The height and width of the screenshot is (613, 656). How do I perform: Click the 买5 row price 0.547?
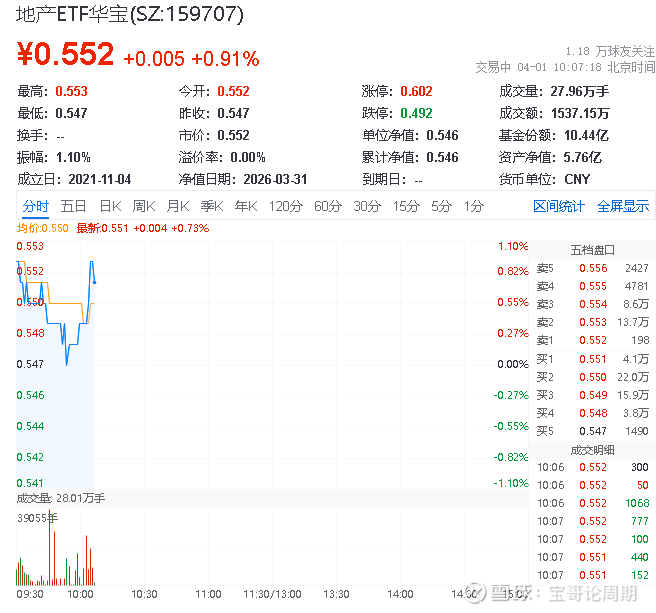[593, 431]
